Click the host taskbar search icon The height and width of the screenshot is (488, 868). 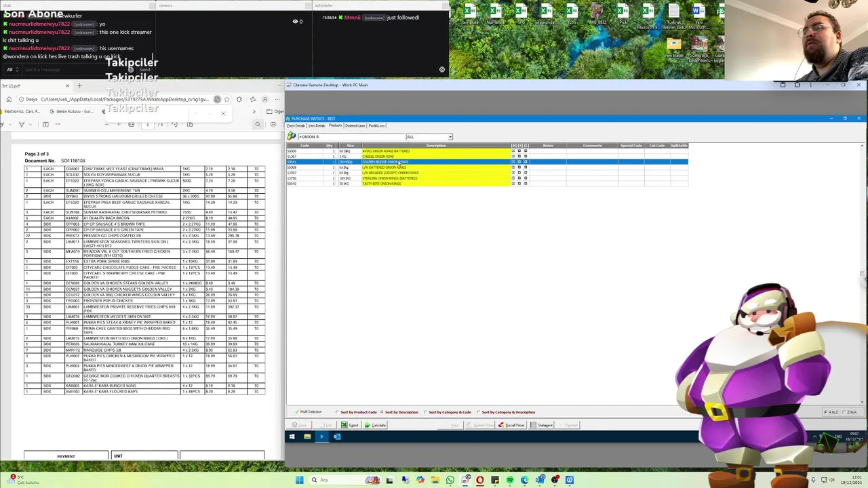(314, 480)
